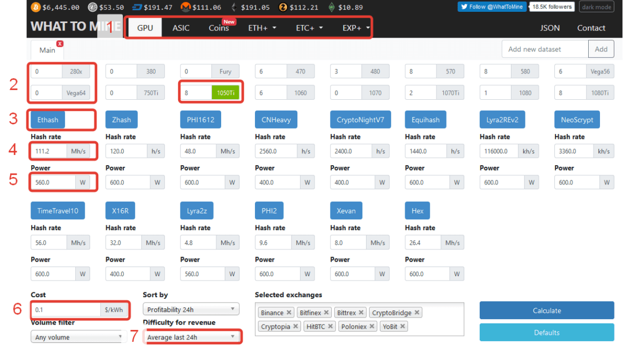Viewport: 644px width, 354px height.
Task: Open the JSON page
Action: 550,28
